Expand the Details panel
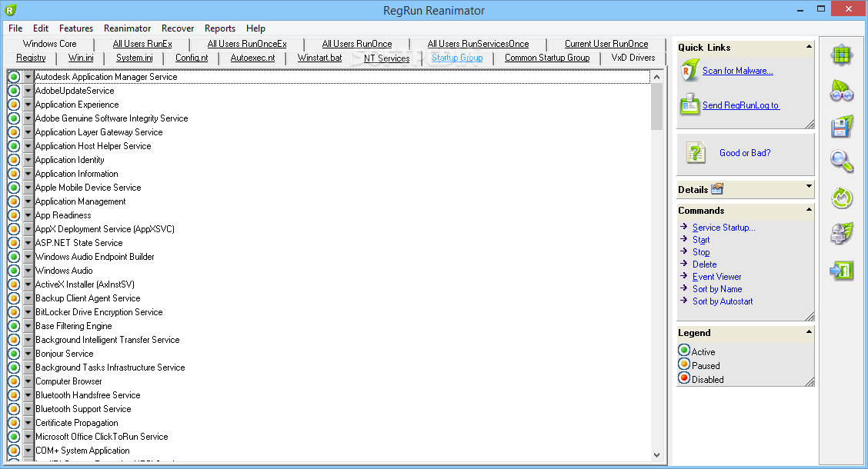Image resolution: width=868 pixels, height=469 pixels. (x=809, y=186)
